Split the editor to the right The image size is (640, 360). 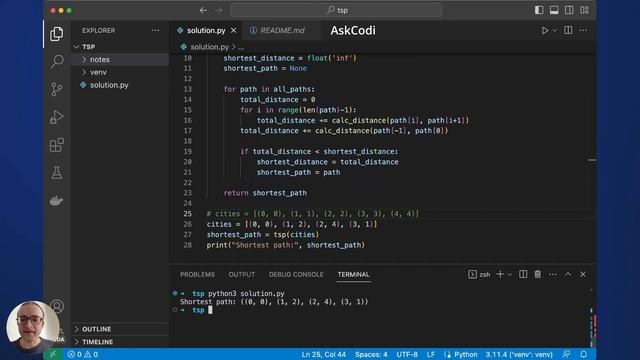tap(568, 30)
